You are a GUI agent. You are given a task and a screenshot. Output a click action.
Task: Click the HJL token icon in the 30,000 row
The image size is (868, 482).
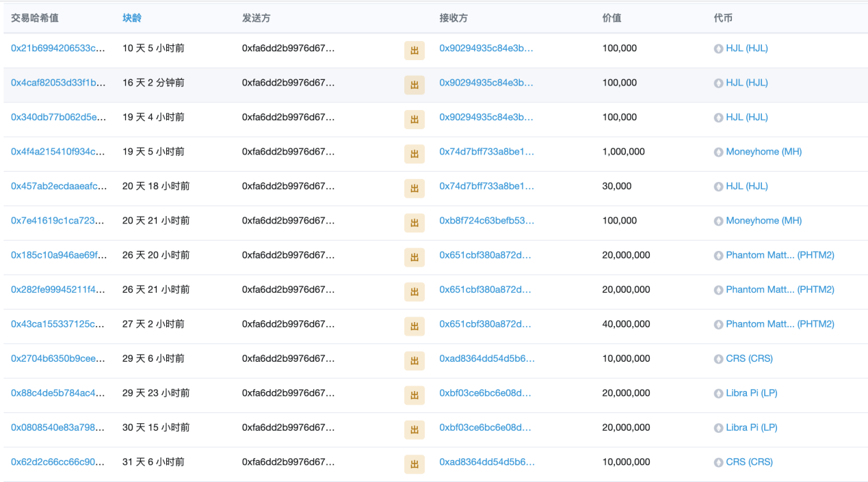point(718,186)
